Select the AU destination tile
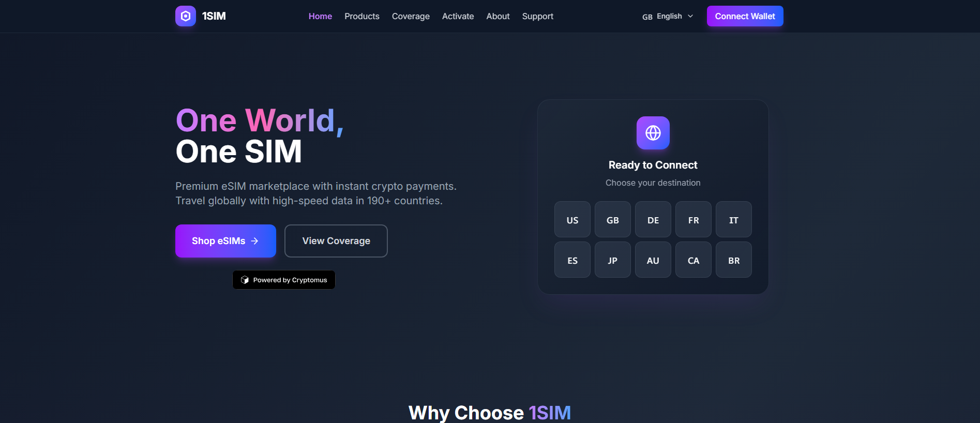The height and width of the screenshot is (423, 980). (x=653, y=260)
